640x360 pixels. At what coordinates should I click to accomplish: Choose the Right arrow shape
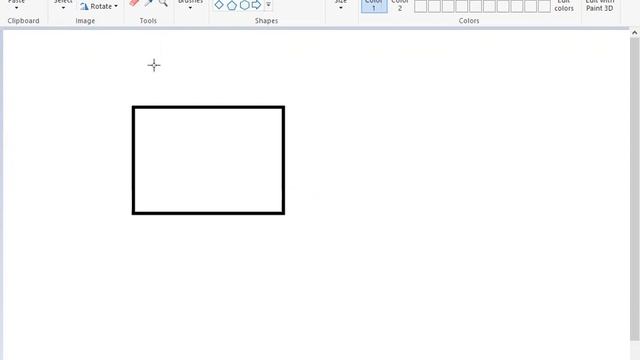tap(256, 5)
